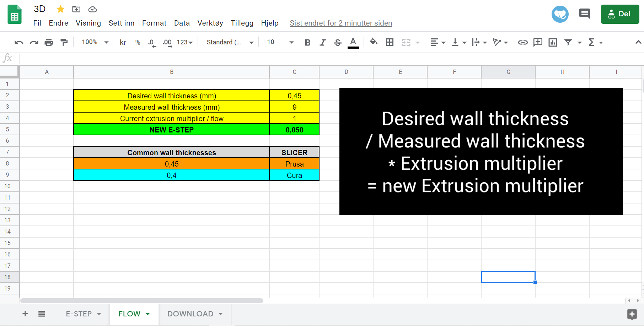
Task: Collapse the toolbar with the up chevron
Action: [638, 42]
